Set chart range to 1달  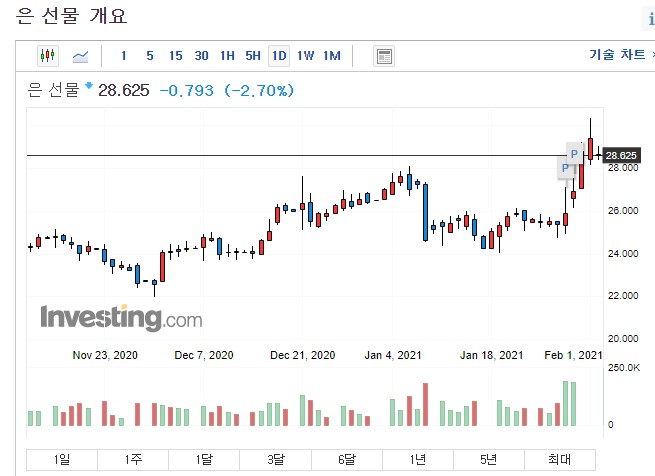pyautogui.click(x=204, y=460)
